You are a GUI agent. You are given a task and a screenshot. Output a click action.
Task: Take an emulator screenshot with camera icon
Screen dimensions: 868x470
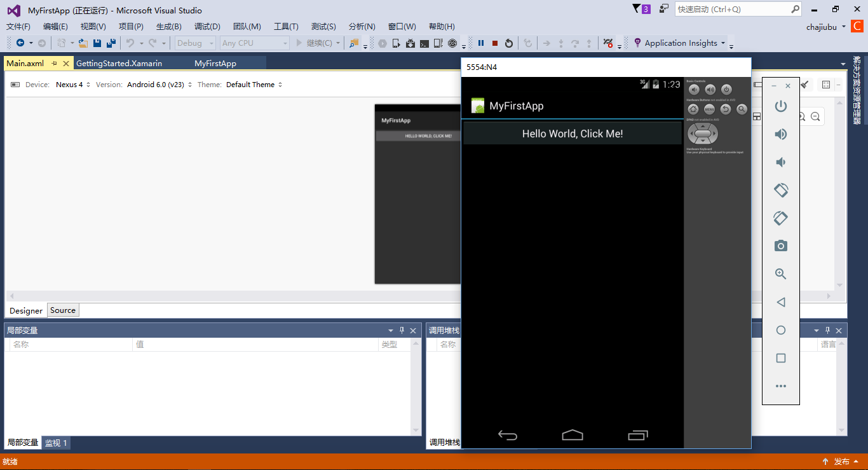pos(781,246)
